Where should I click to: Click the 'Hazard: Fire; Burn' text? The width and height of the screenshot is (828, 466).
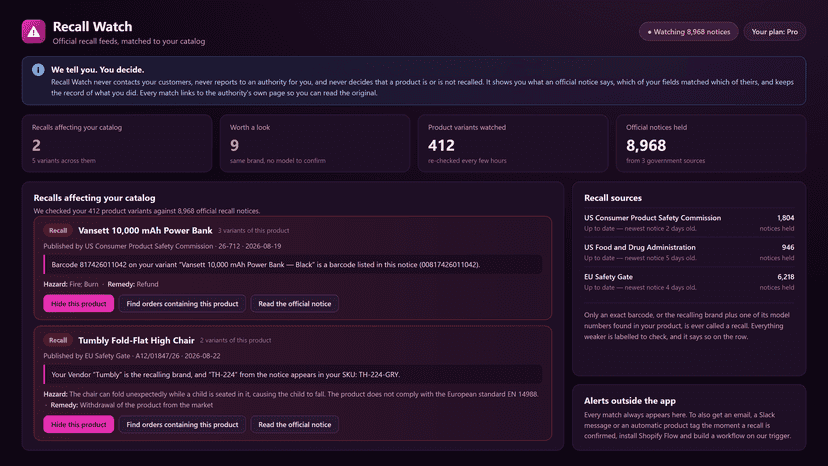point(71,284)
